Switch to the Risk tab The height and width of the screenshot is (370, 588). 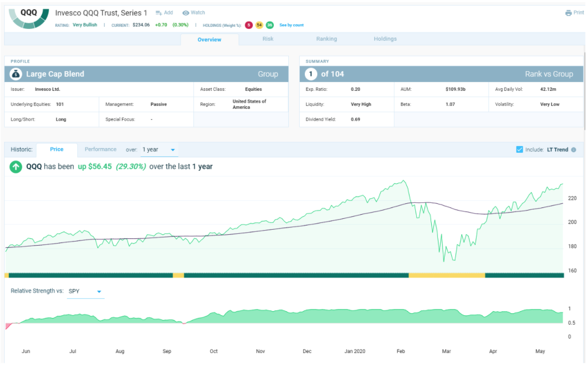pos(268,39)
